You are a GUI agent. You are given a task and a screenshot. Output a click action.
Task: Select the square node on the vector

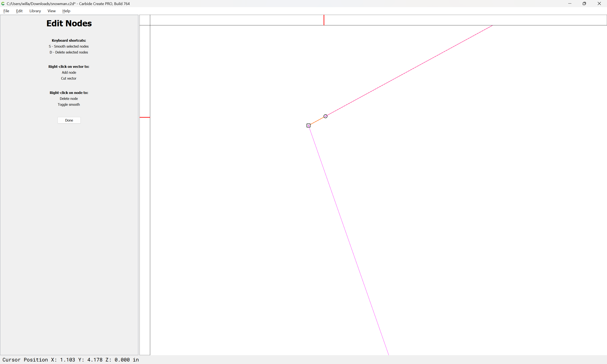[x=308, y=126]
